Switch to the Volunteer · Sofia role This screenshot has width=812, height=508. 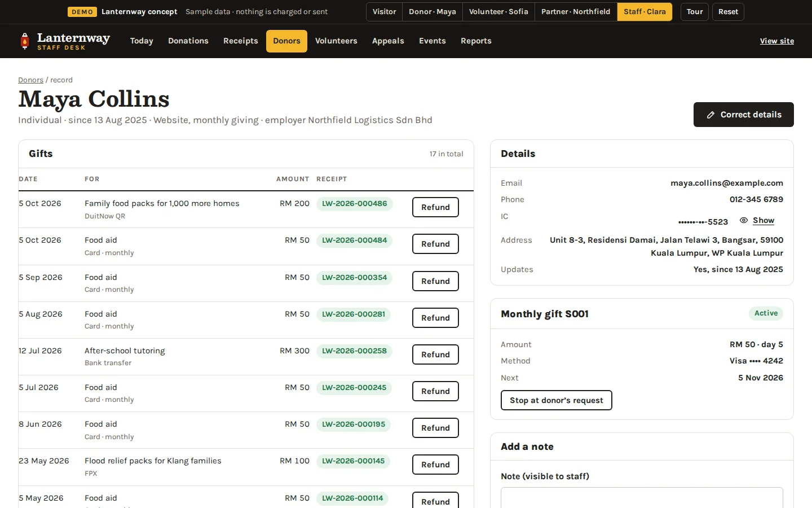(x=498, y=12)
